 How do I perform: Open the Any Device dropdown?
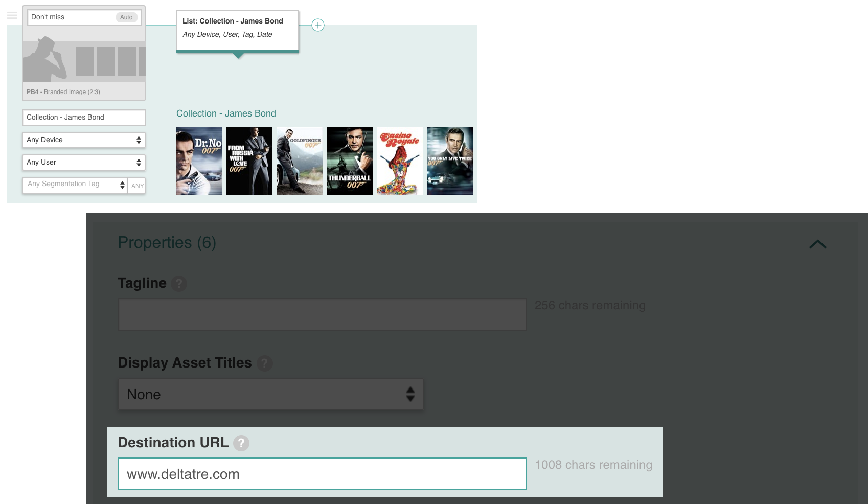84,140
